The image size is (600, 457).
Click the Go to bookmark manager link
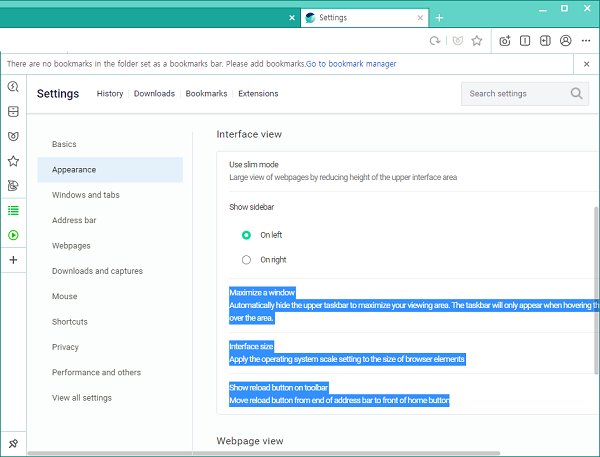(351, 64)
